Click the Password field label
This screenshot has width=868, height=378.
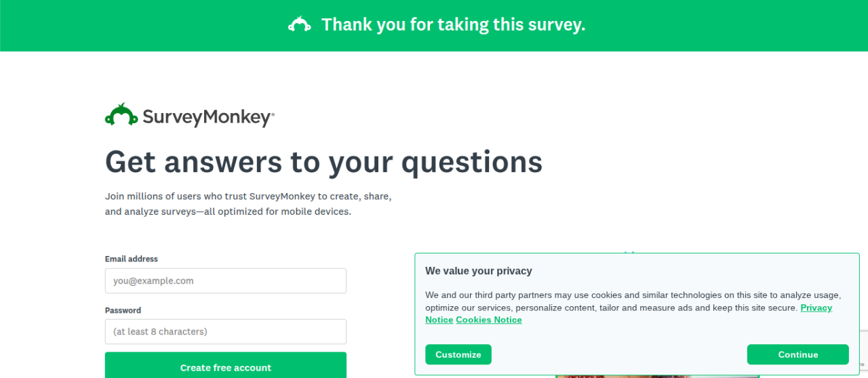[123, 310]
